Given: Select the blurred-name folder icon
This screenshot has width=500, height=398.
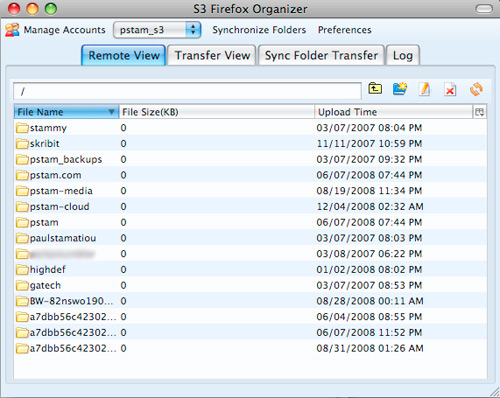Looking at the screenshot, I should click(x=22, y=254).
